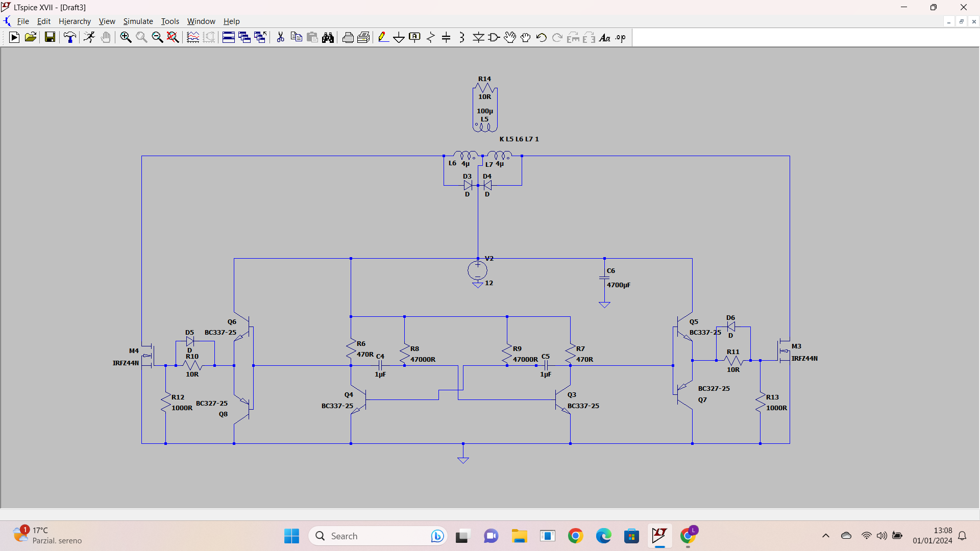Select the capacitor component tool

click(x=446, y=37)
